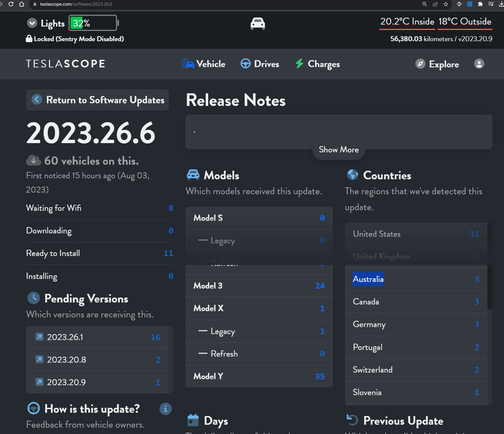The height and width of the screenshot is (434, 504).
Task: Expand the Lights chevron dropdown
Action: pos(32,23)
